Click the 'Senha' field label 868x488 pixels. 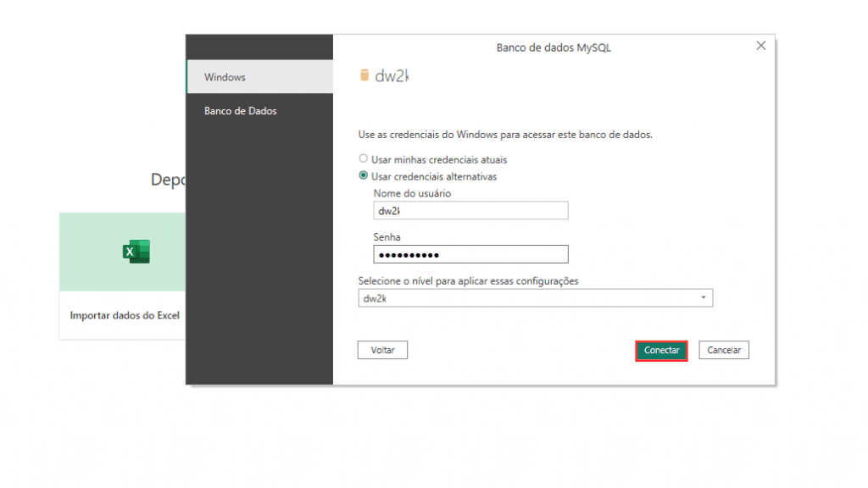387,237
